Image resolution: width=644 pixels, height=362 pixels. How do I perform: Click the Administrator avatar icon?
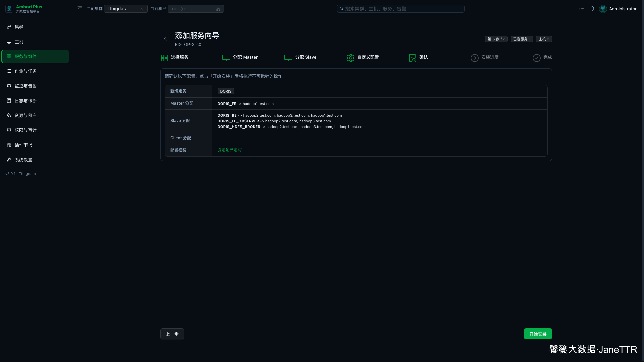(x=603, y=9)
